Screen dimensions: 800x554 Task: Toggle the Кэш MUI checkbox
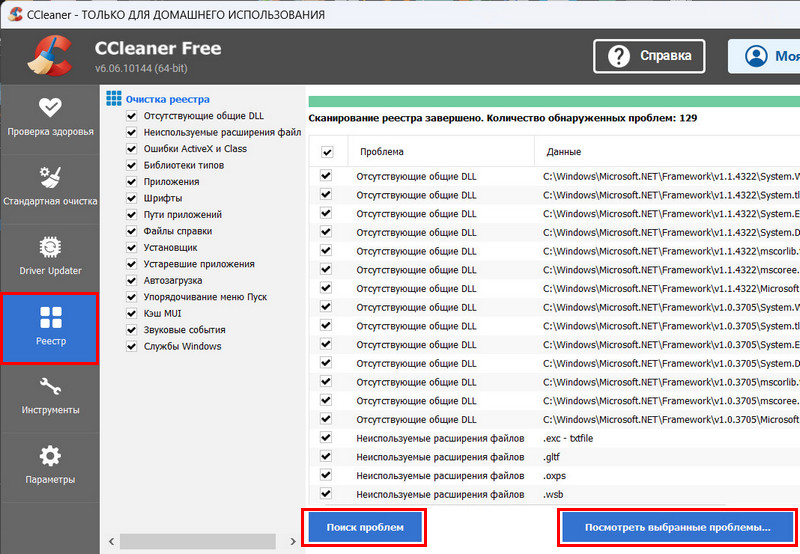pos(132,313)
